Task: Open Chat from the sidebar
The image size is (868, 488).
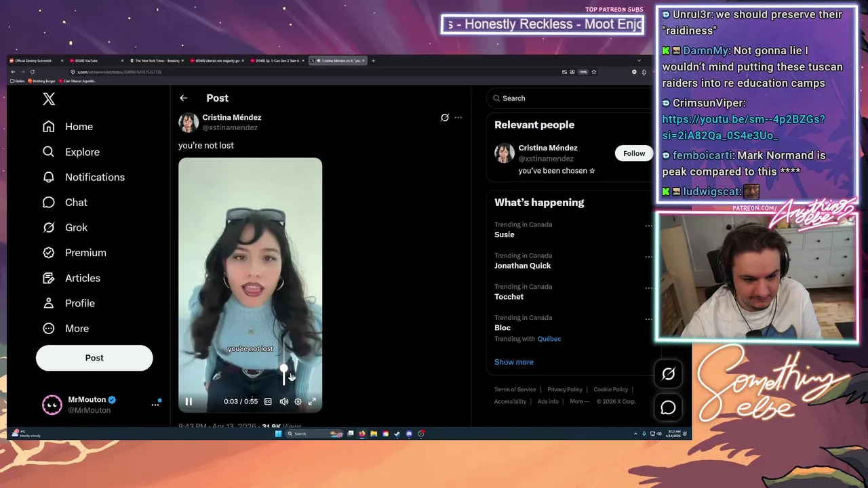Action: (65, 202)
